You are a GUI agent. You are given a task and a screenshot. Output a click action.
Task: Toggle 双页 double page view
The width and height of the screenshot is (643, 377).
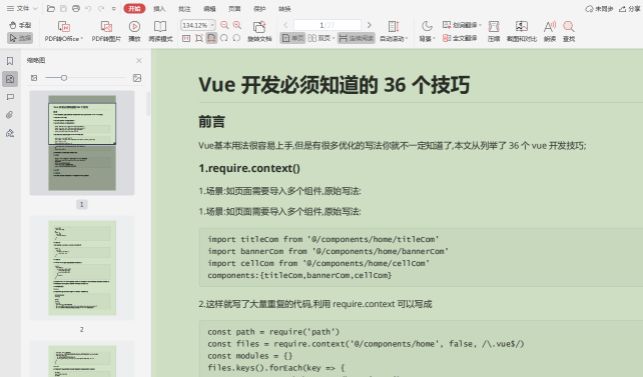tap(320, 38)
